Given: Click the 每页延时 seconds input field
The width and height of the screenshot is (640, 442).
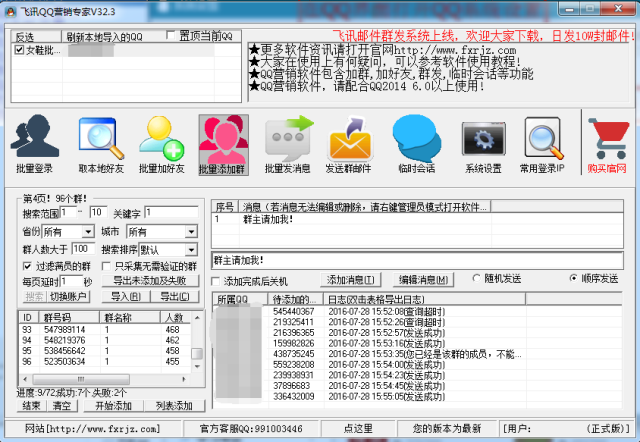Looking at the screenshot, I should coord(71,281).
